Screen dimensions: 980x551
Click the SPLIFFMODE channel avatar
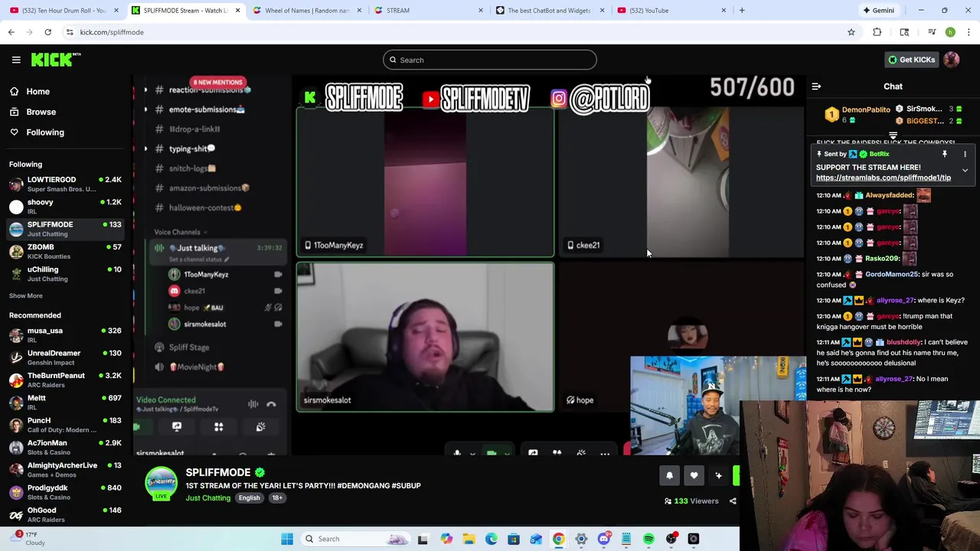tap(161, 484)
